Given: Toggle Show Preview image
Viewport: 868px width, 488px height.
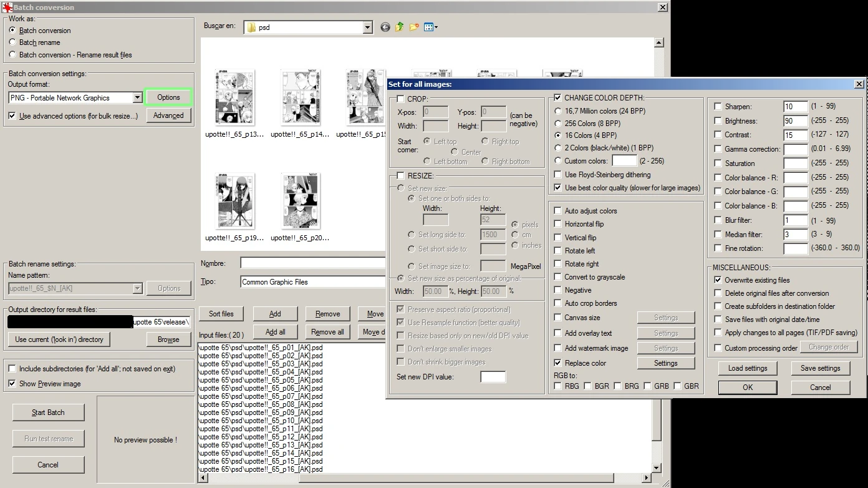Looking at the screenshot, I should [12, 384].
